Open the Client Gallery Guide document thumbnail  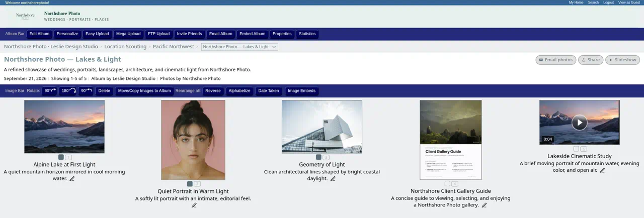point(451,140)
